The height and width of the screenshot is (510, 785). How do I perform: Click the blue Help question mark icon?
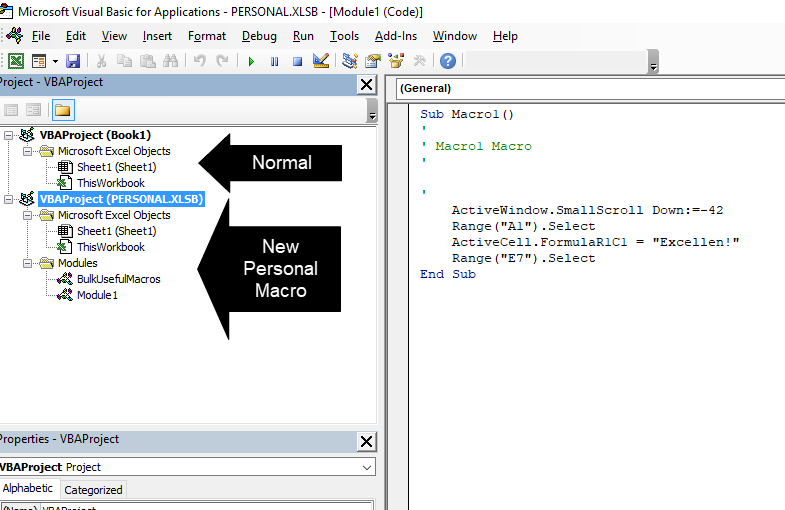[448, 61]
